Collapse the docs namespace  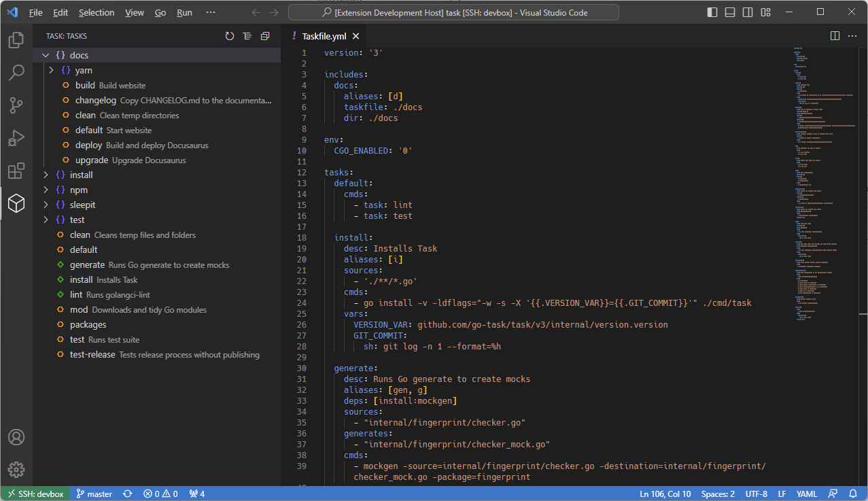pyautogui.click(x=46, y=55)
